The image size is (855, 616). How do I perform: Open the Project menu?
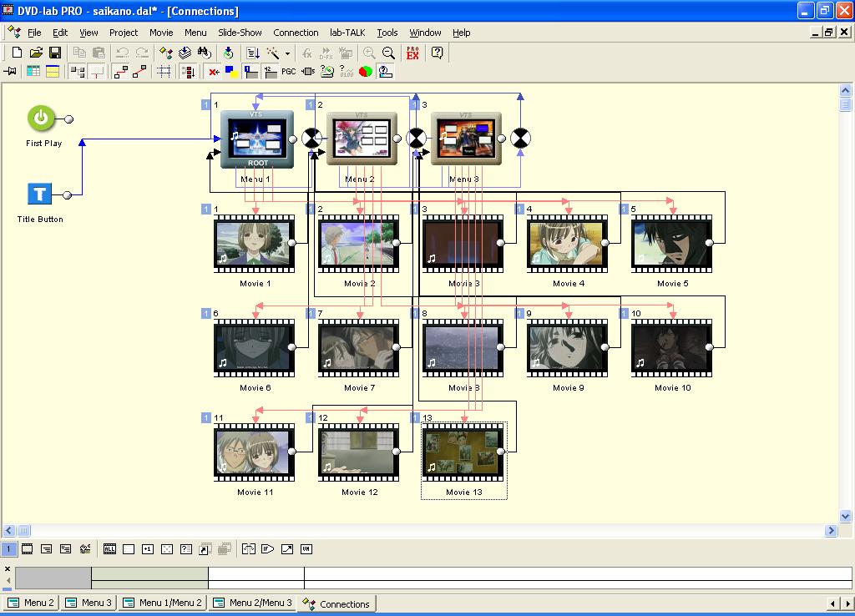pyautogui.click(x=124, y=33)
